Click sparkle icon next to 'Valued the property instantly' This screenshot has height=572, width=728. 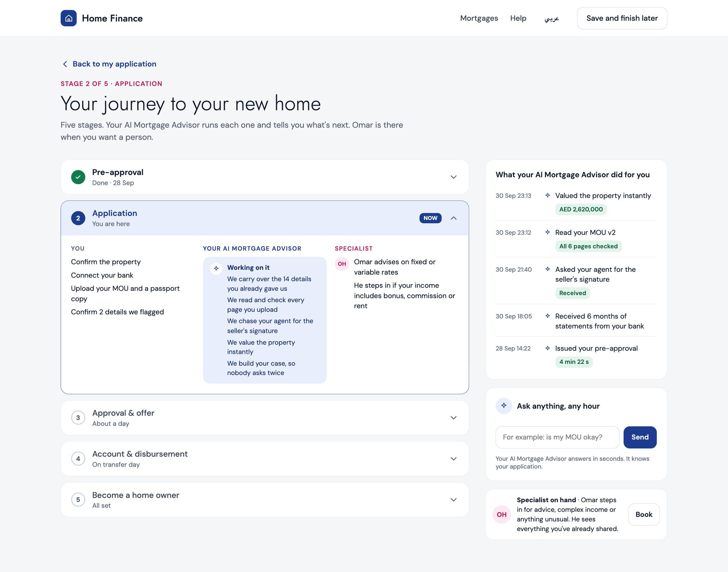coord(548,195)
